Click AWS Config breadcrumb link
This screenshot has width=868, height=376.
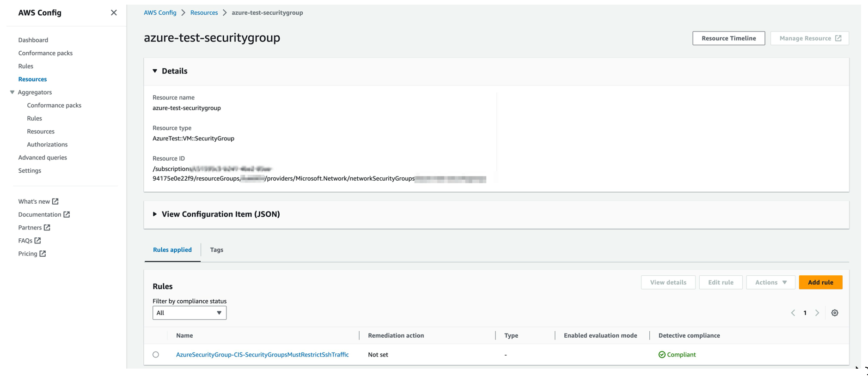tap(160, 12)
